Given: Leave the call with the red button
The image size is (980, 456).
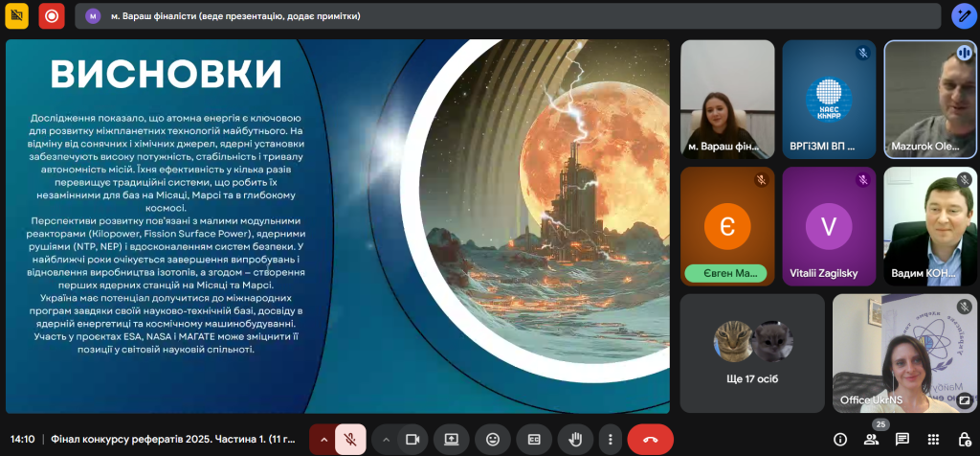Looking at the screenshot, I should (651, 439).
